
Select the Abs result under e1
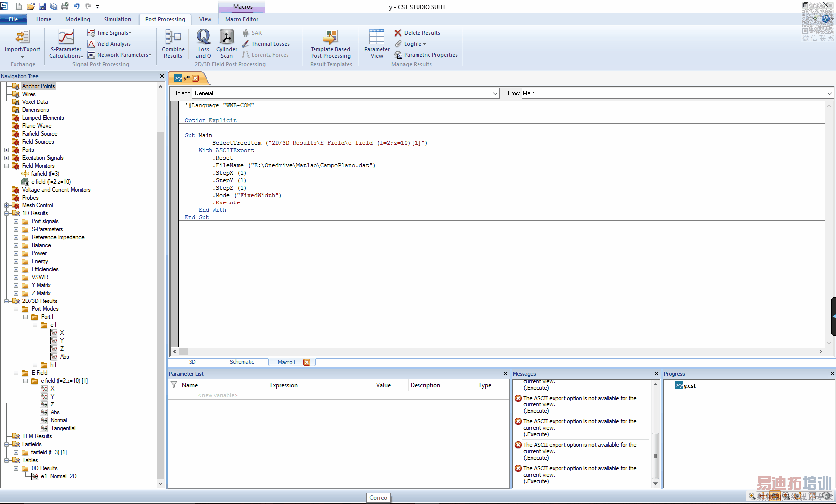tap(64, 357)
